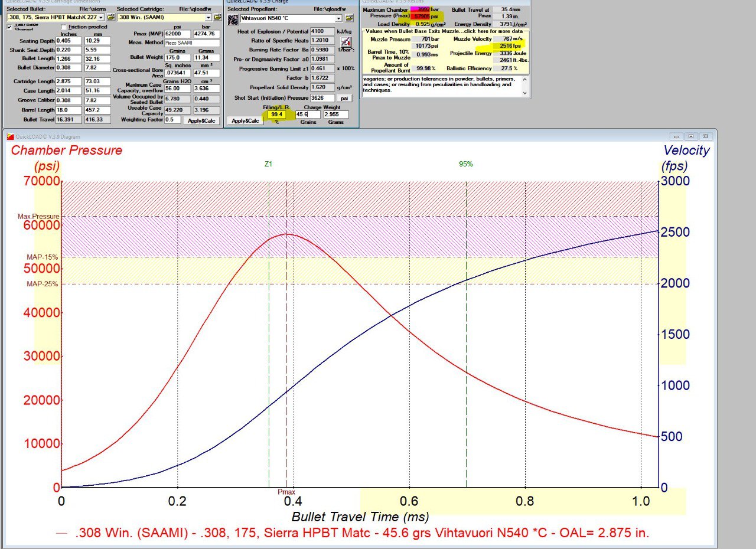Click the Burning Rate Factor Ba field

(x=322, y=50)
